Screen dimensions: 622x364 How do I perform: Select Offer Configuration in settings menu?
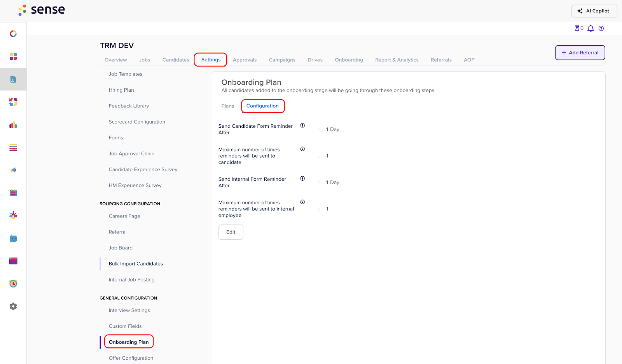click(131, 358)
